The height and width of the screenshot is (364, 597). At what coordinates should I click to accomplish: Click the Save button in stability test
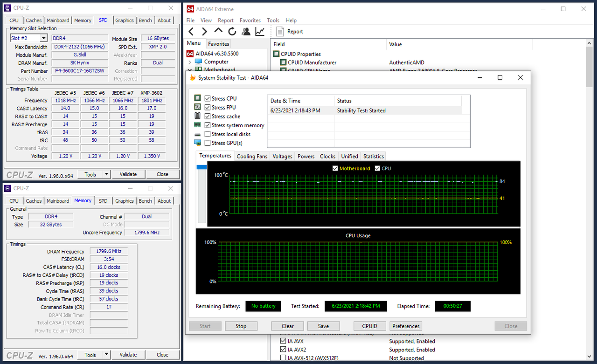(323, 326)
